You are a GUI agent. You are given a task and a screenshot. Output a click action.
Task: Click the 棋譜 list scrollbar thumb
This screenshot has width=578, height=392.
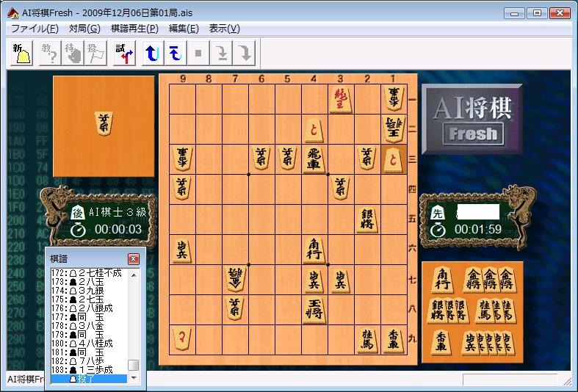tap(134, 365)
